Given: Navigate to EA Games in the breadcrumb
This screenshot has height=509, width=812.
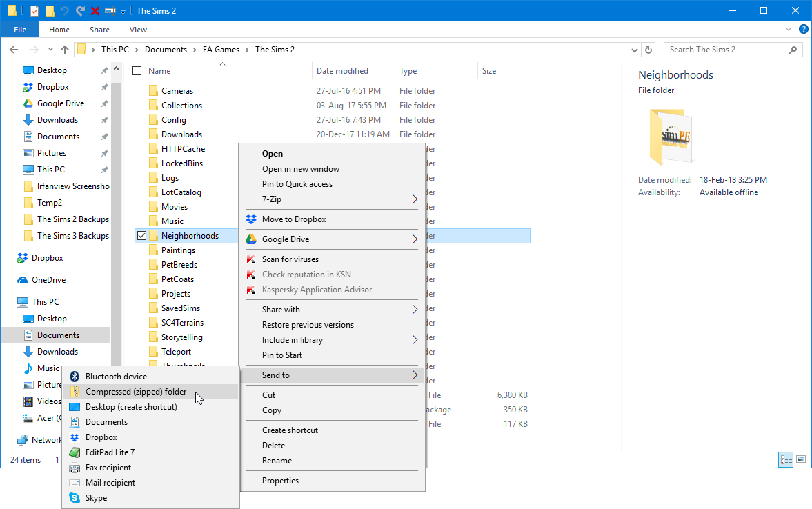Looking at the screenshot, I should [x=221, y=50].
